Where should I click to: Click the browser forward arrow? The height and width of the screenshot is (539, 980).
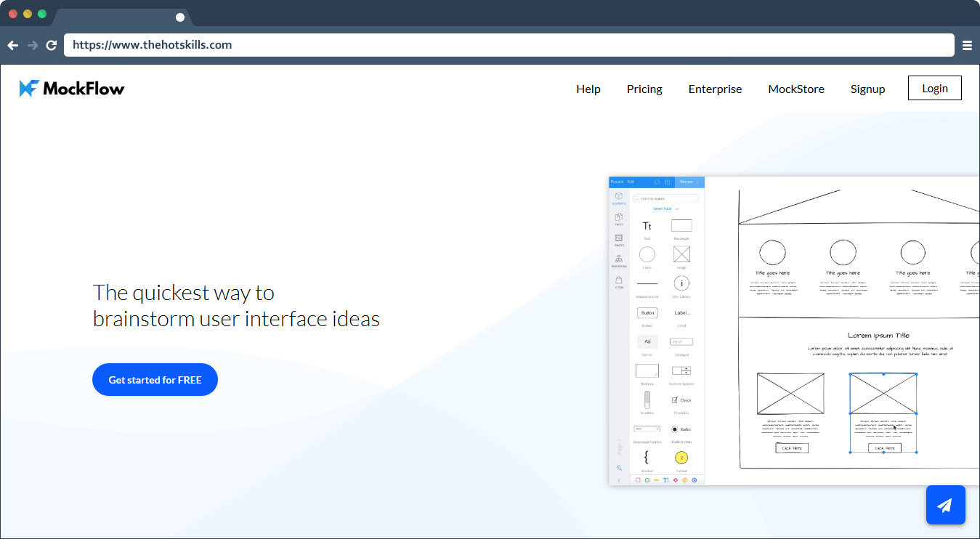tap(33, 45)
